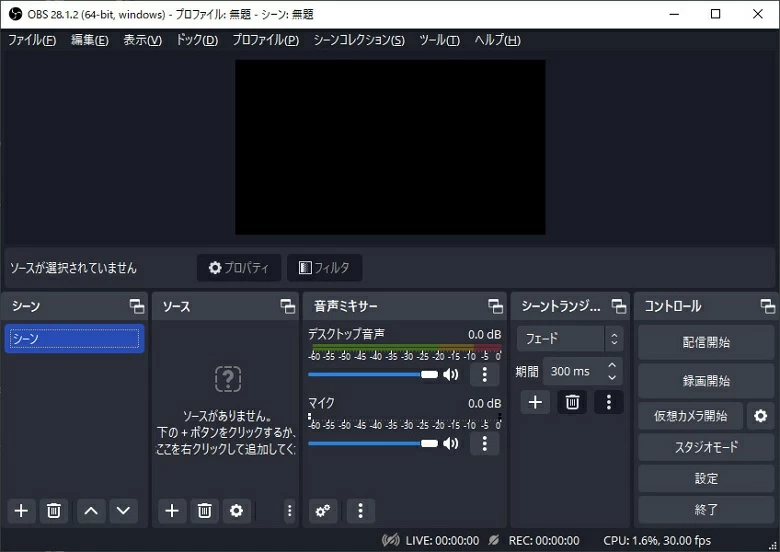
Task: Remove the transition using trash icon
Action: tap(572, 402)
